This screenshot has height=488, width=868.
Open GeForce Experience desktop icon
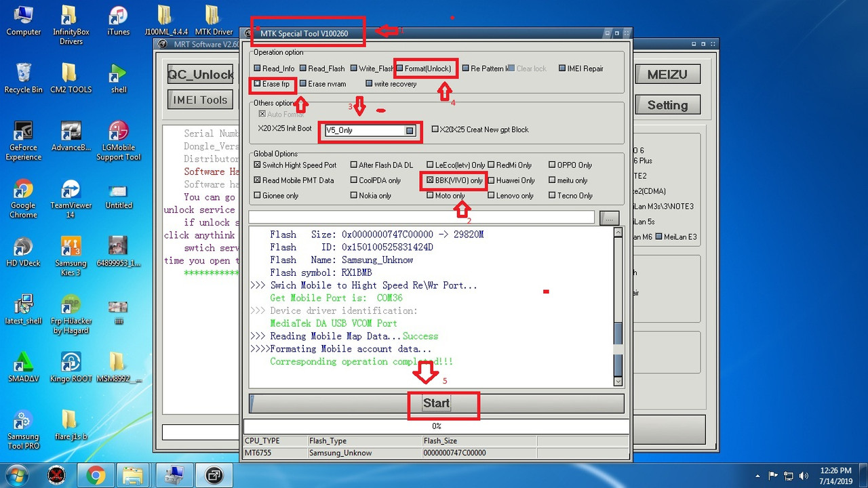pyautogui.click(x=24, y=140)
